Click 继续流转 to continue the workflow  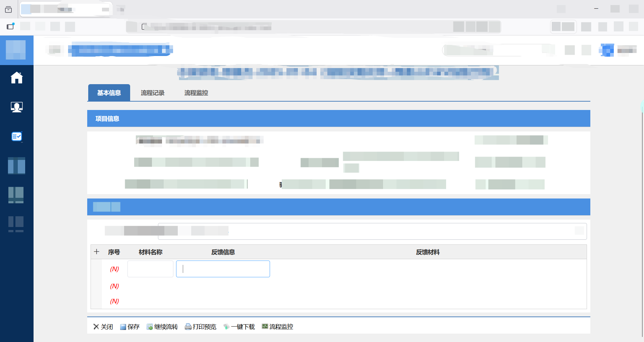click(162, 327)
